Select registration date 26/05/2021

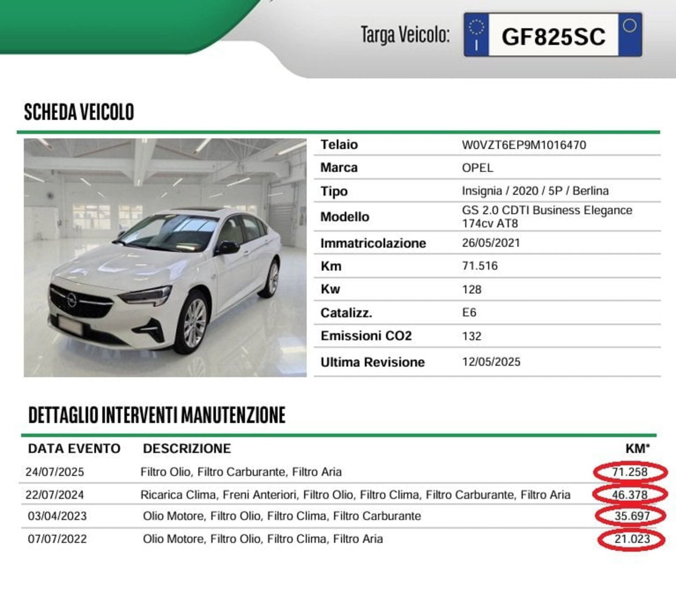coord(491,243)
